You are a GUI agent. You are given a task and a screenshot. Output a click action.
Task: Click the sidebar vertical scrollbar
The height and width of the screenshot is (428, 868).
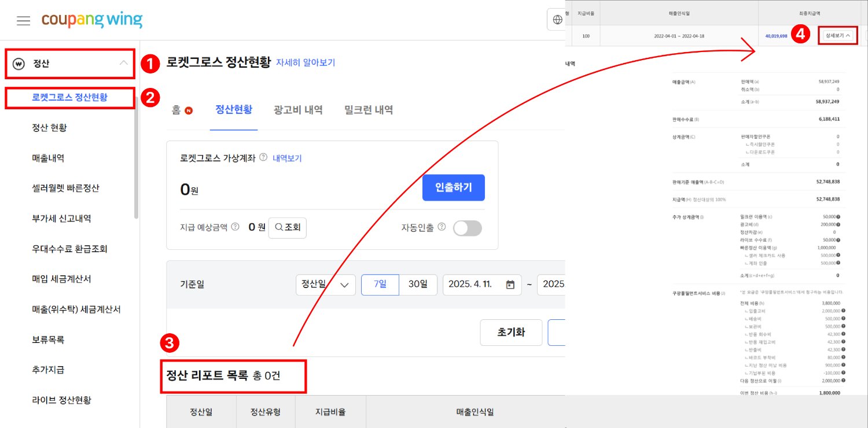pos(136,159)
